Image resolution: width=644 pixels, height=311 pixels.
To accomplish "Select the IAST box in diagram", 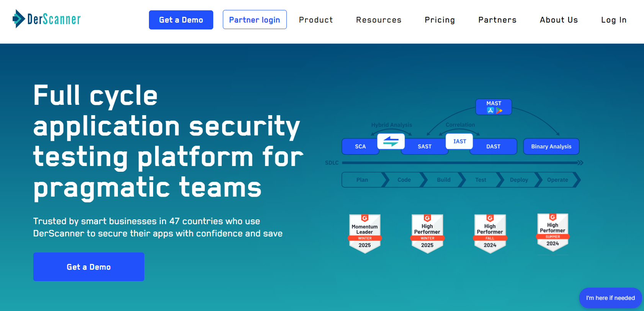I will click(459, 142).
